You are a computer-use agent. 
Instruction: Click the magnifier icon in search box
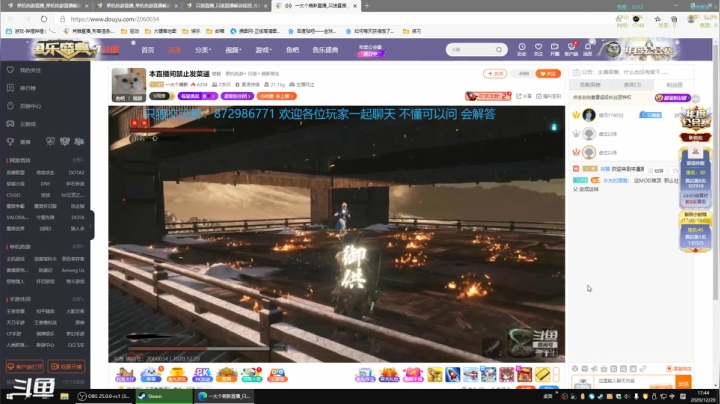click(x=499, y=50)
